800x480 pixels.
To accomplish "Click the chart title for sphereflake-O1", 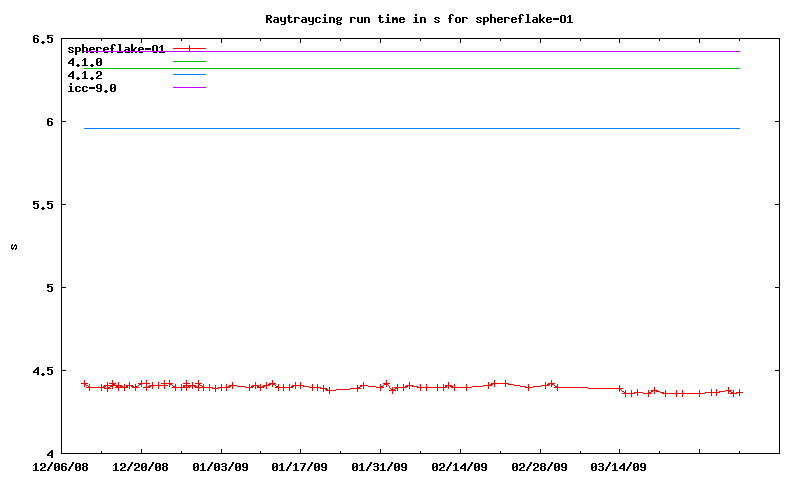I will [x=419, y=19].
